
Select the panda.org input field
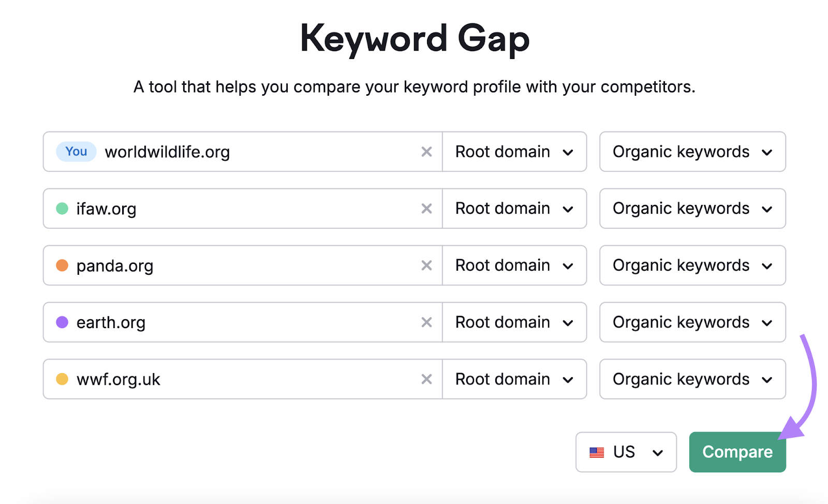(x=233, y=265)
